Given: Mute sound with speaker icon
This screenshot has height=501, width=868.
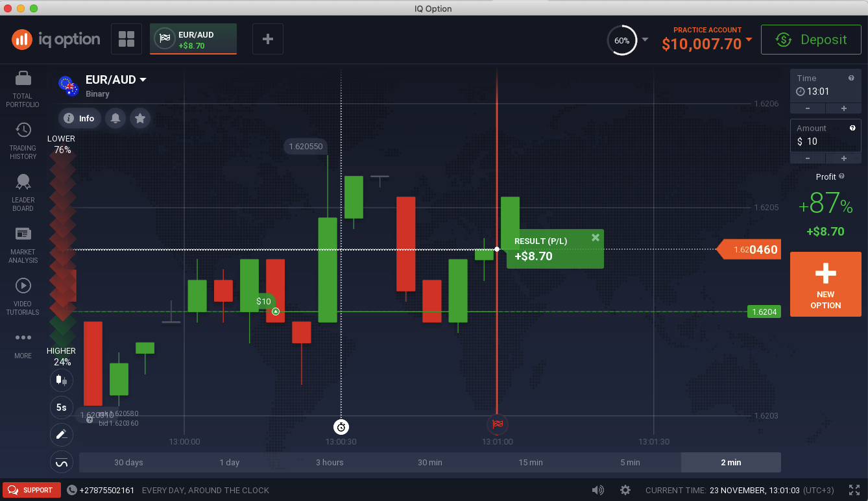Looking at the screenshot, I should pyautogui.click(x=597, y=490).
